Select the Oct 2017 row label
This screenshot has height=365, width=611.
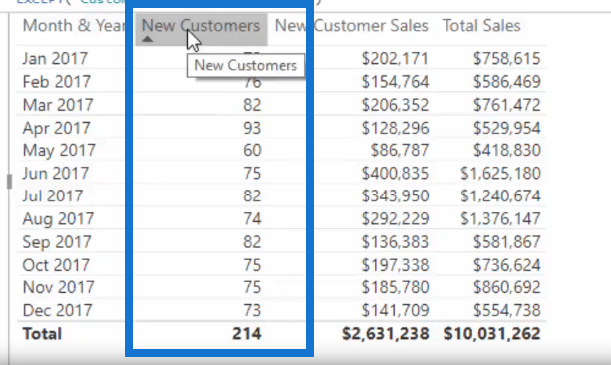(x=56, y=265)
